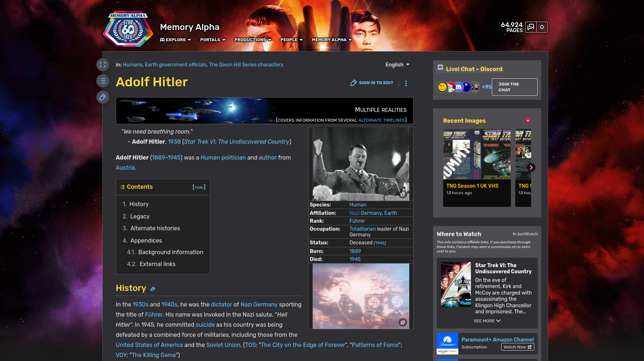Image resolution: width=644 pixels, height=361 pixels.
Task: Open the Memory Alpha dropdown menu
Action: tap(332, 40)
